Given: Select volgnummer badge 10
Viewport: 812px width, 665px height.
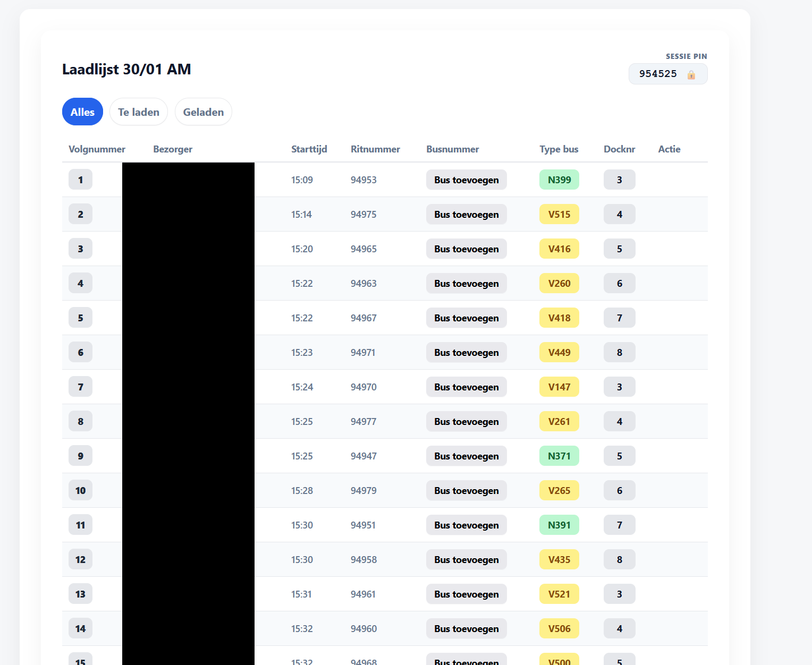Looking at the screenshot, I should click(80, 490).
